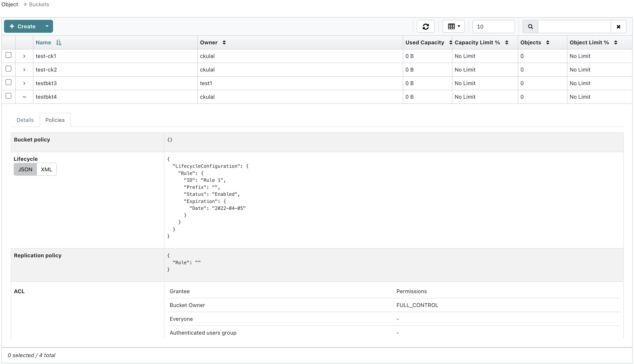Expand the test-ck2 bucket row

click(24, 70)
